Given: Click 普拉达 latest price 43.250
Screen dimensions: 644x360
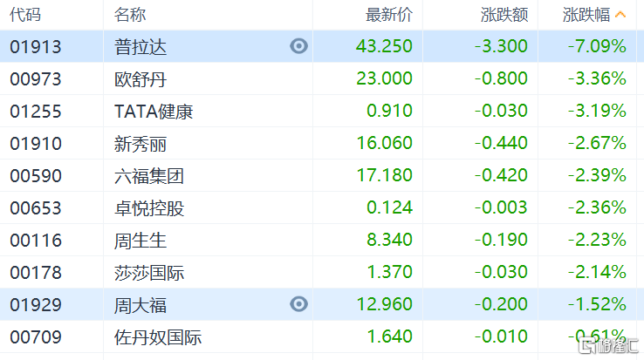Looking at the screenshot, I should point(384,46).
